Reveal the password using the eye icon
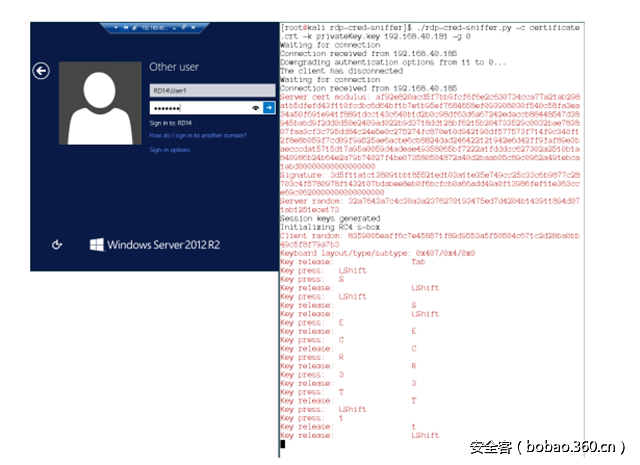Viewport: 640px width, 465px height. click(x=256, y=108)
